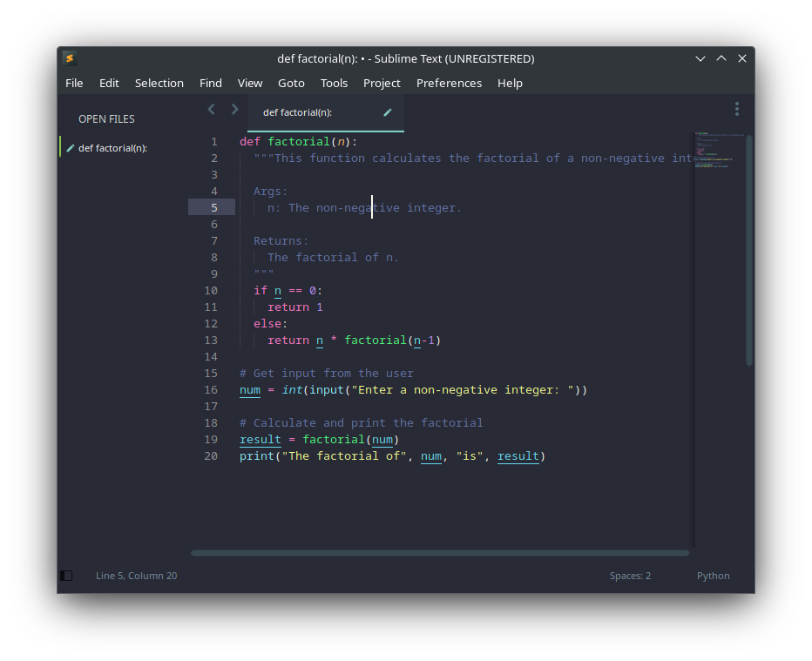Click the OPEN FILES header
Screen dimensions: 812x661
coord(106,118)
